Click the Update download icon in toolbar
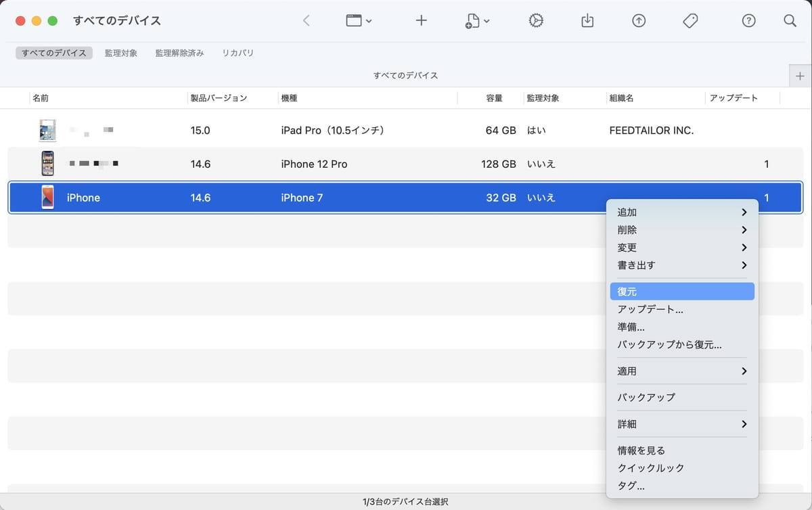Viewport: 812px width, 510px height. [x=587, y=21]
